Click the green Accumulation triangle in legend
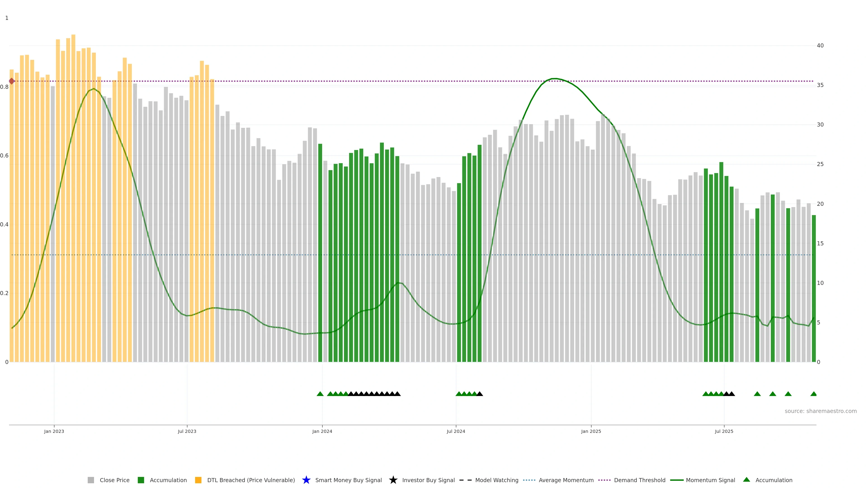Viewport: 868px width, 488px height. (746, 480)
